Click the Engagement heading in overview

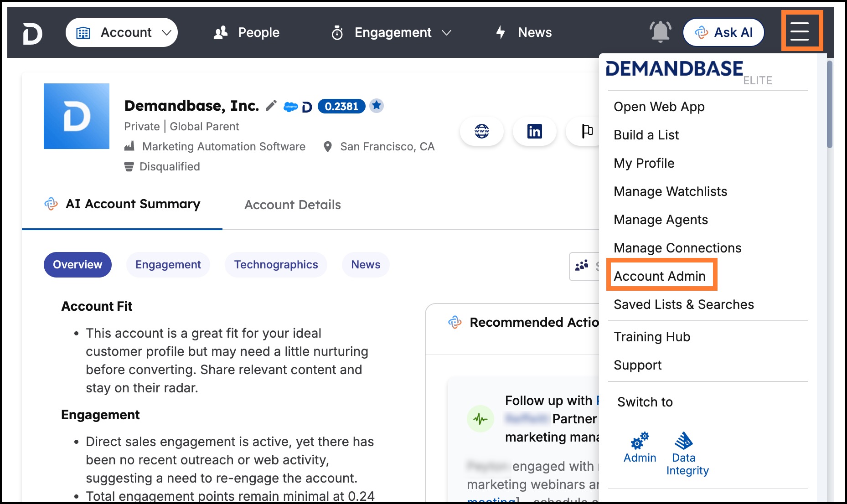[x=100, y=415]
